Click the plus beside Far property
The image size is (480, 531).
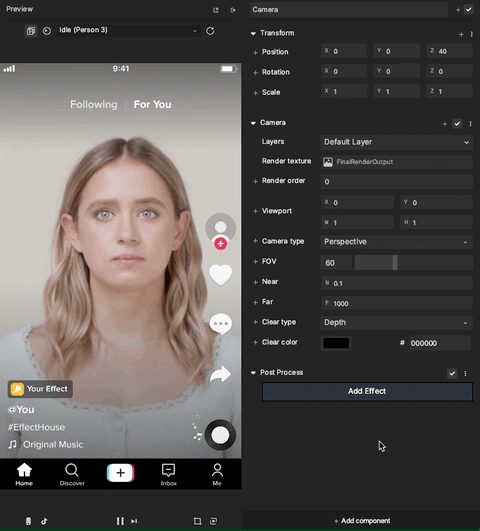point(255,302)
